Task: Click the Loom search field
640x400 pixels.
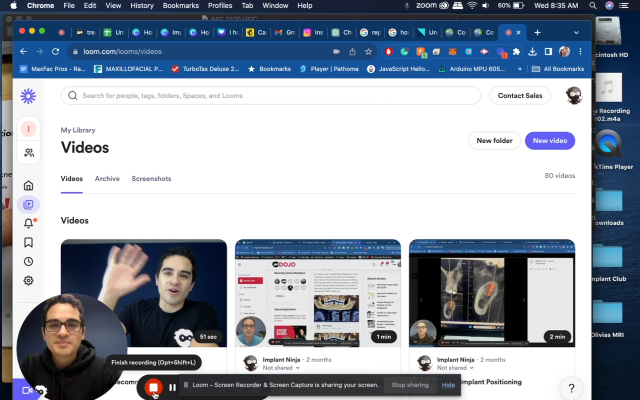Action: [270, 96]
